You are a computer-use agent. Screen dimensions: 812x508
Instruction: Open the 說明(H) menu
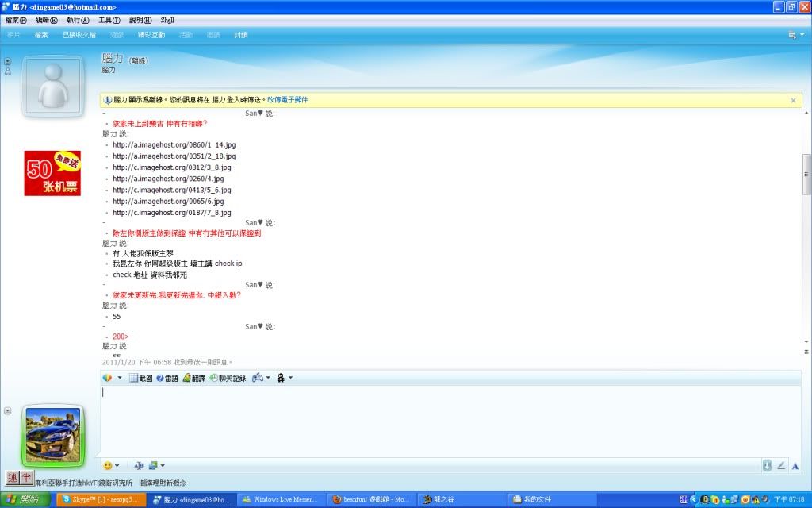tap(140, 20)
